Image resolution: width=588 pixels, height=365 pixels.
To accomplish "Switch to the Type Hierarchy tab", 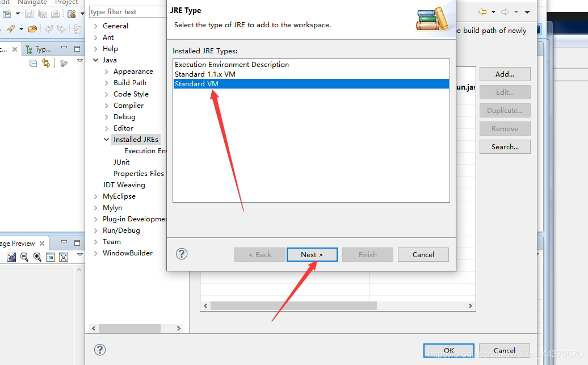I will 39,49.
